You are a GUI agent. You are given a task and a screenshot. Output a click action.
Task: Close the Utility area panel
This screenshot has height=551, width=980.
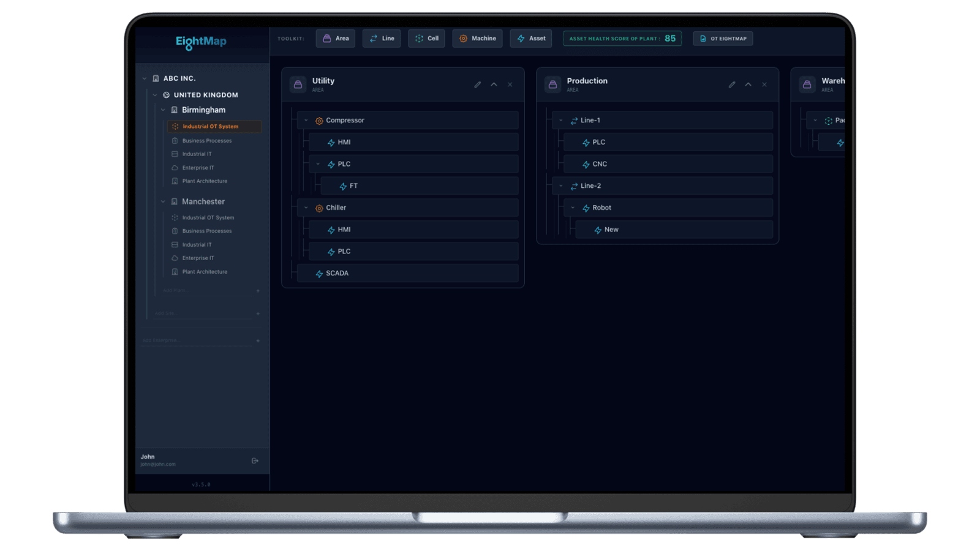[510, 84]
